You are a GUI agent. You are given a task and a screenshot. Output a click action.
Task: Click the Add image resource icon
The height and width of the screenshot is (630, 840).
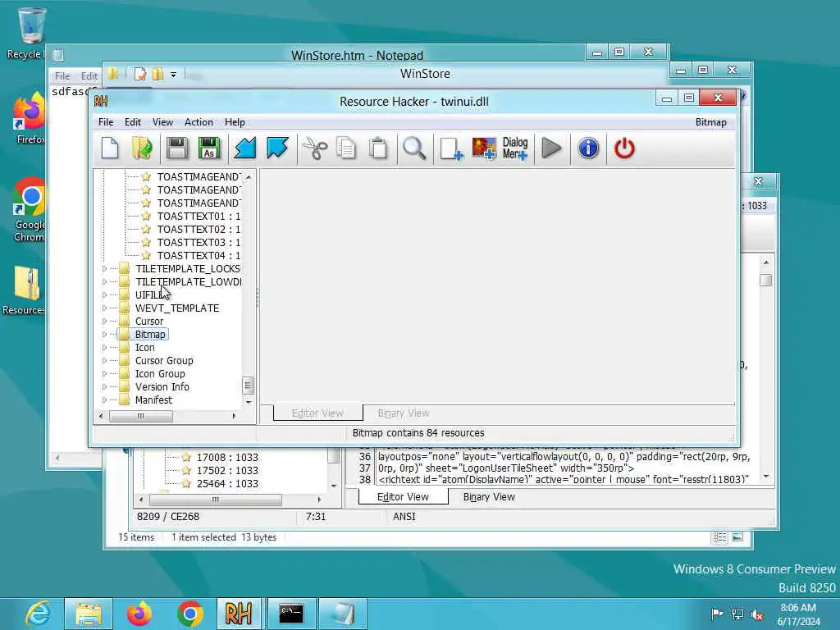click(484, 148)
